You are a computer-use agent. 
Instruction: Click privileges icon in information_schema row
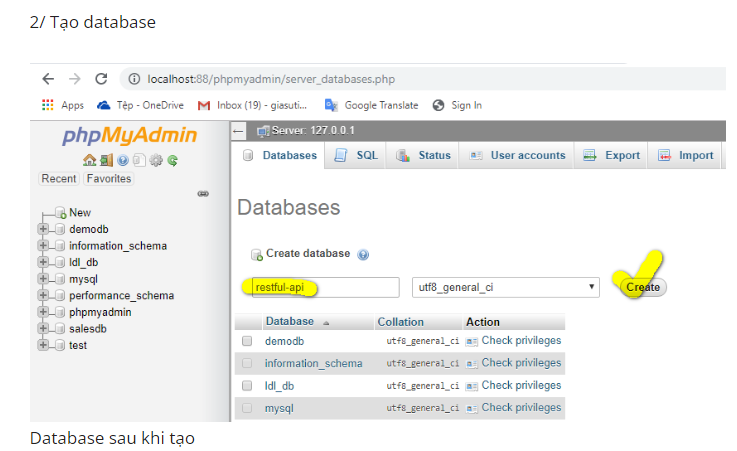(471, 364)
